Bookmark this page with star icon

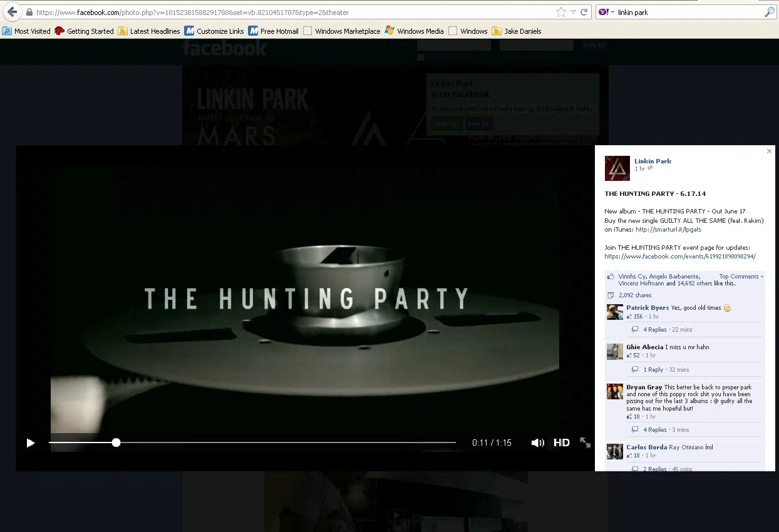[560, 13]
